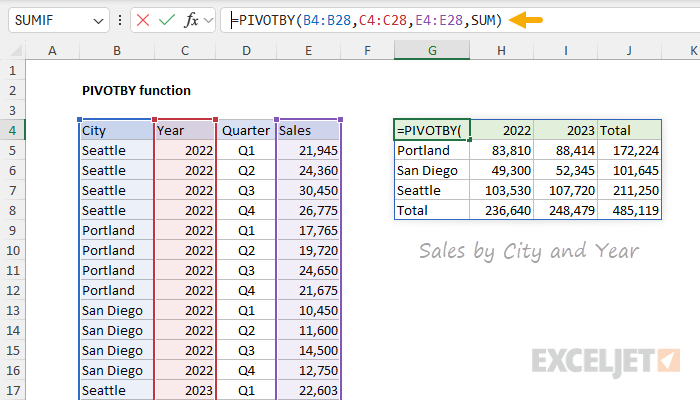Select column C header
Screen dimensions: 700x400
pyautogui.click(x=185, y=50)
